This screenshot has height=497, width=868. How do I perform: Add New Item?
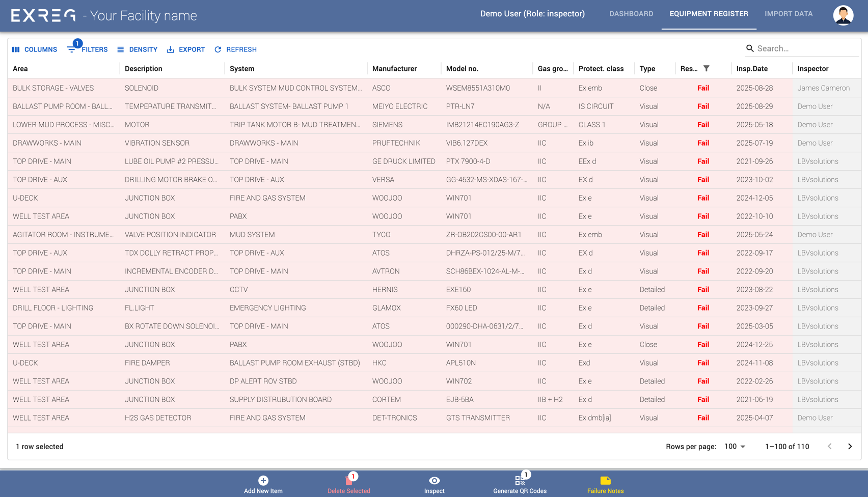tap(263, 484)
